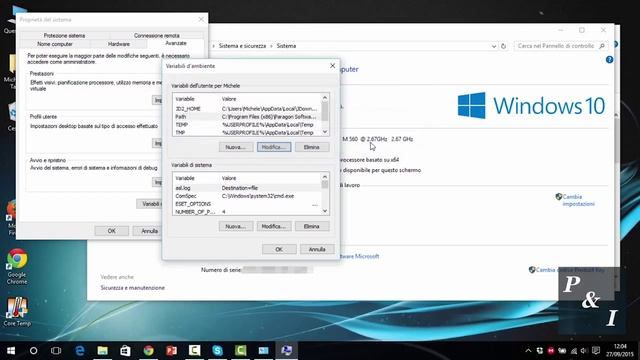Click 'Modifica...' under user variables

click(274, 147)
